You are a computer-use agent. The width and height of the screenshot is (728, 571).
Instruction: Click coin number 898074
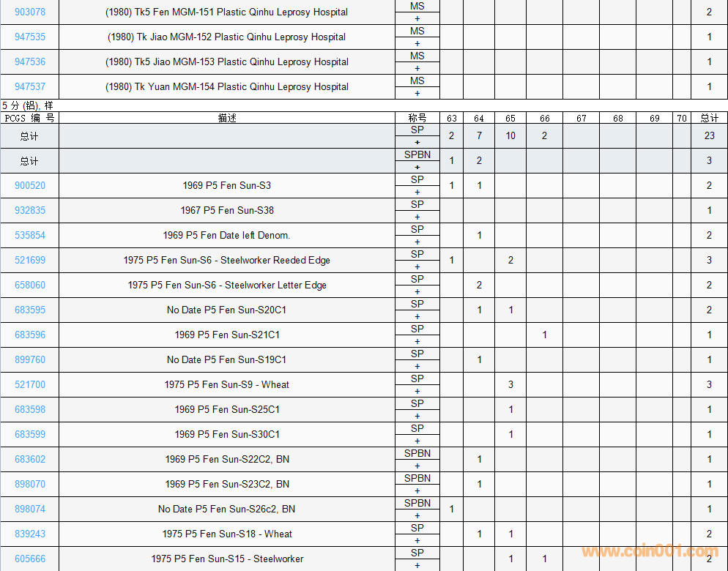(30, 510)
